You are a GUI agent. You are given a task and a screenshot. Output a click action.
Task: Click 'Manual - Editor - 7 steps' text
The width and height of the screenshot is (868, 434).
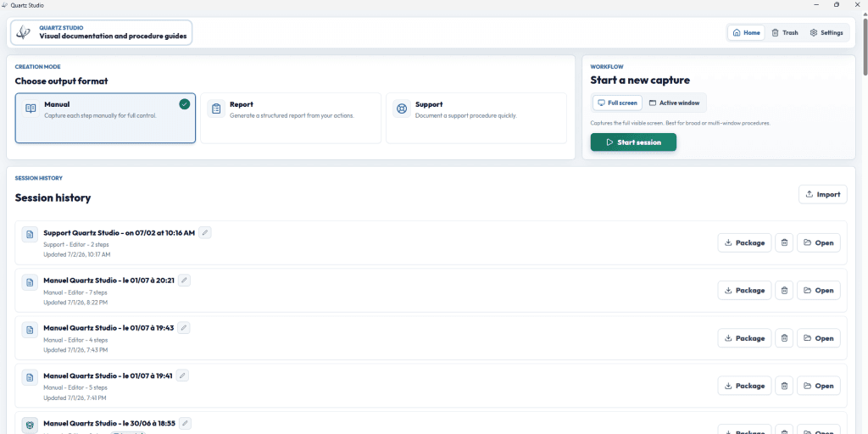pos(75,292)
